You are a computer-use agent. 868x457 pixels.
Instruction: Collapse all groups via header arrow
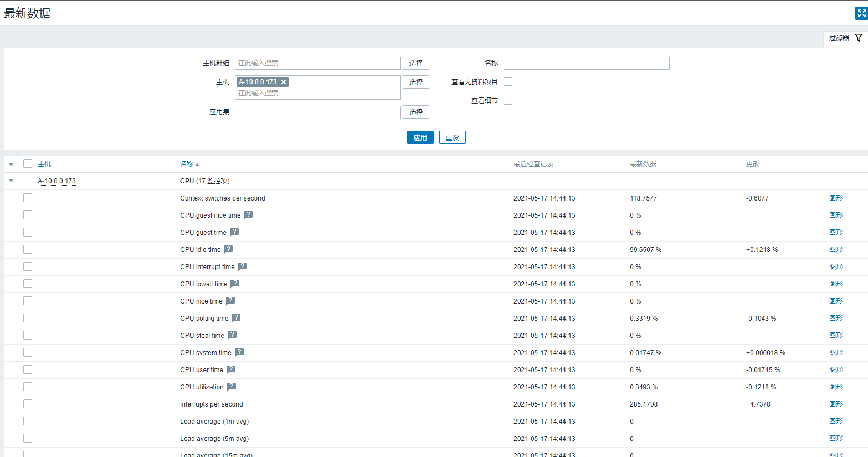pyautogui.click(x=11, y=164)
